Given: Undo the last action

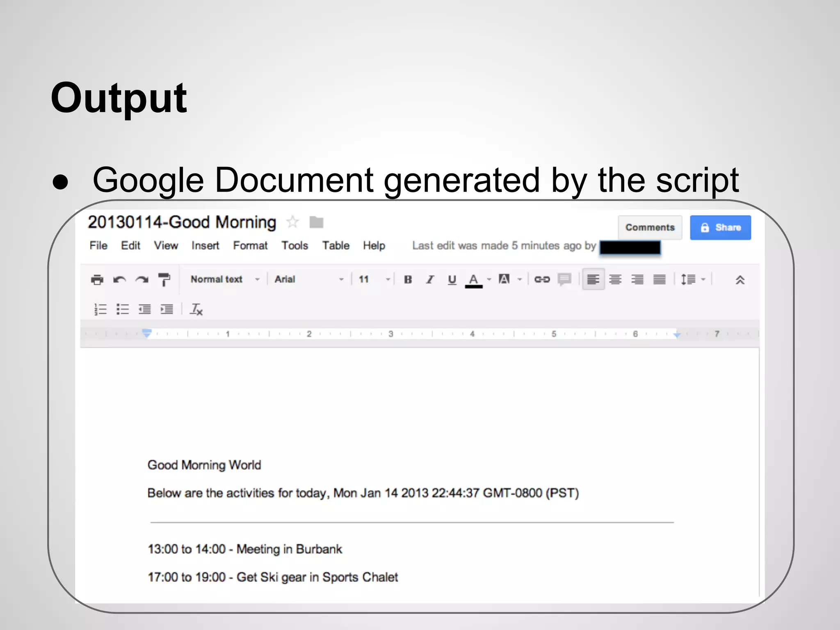Looking at the screenshot, I should 119,280.
